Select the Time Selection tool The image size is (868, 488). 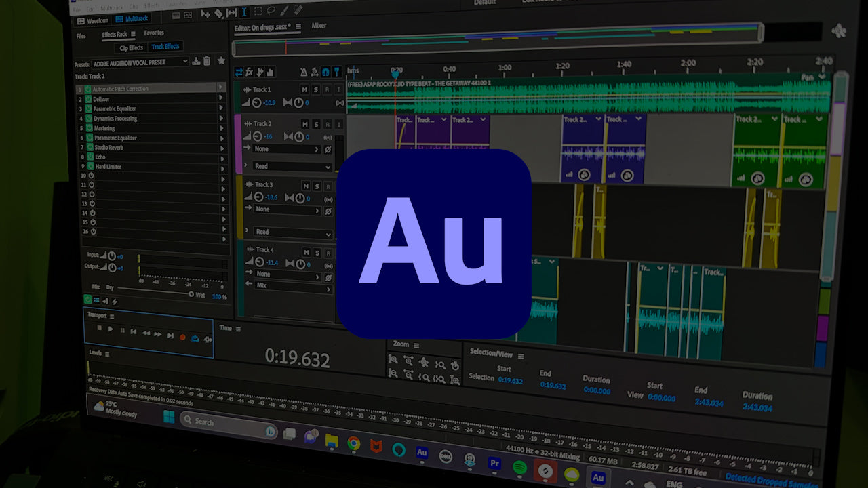click(244, 12)
